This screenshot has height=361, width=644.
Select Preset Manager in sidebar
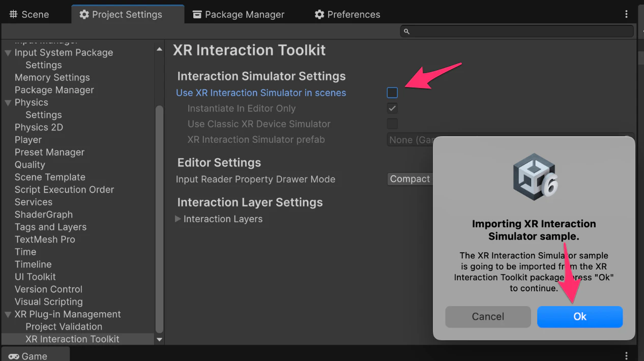49,153
